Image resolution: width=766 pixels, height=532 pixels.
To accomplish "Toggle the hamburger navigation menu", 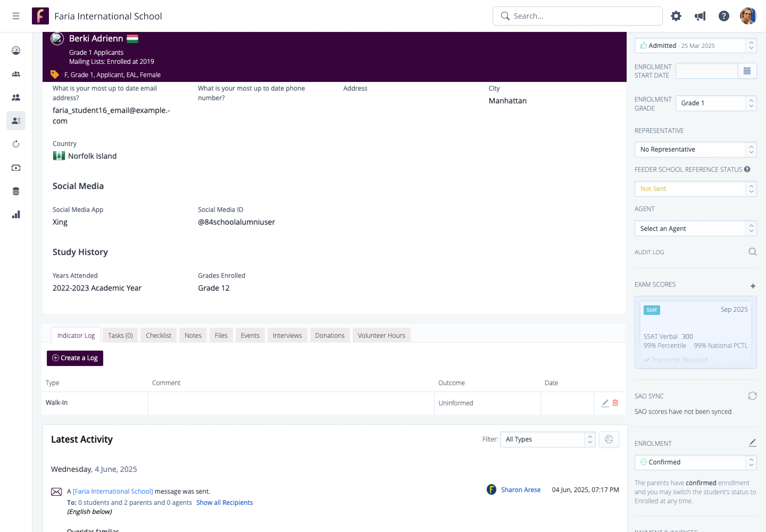I will tap(16, 16).
